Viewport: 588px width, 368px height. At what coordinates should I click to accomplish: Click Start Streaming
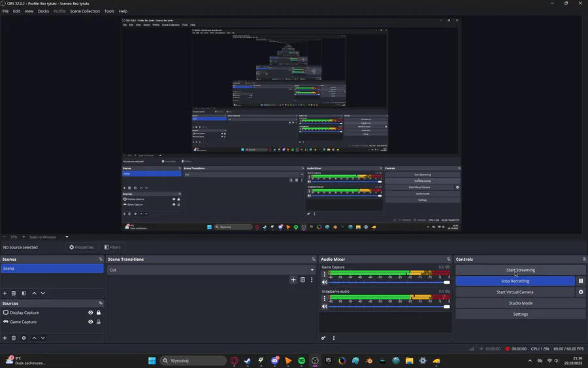click(x=520, y=270)
